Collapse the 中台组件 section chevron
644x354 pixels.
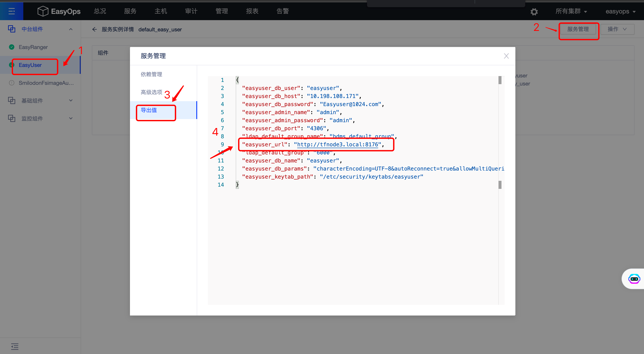click(x=71, y=29)
